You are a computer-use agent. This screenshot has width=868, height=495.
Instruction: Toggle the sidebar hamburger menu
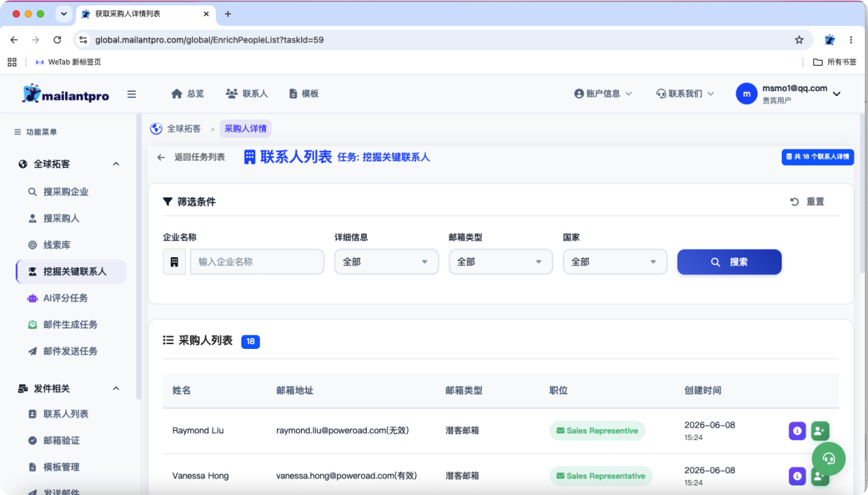click(132, 95)
